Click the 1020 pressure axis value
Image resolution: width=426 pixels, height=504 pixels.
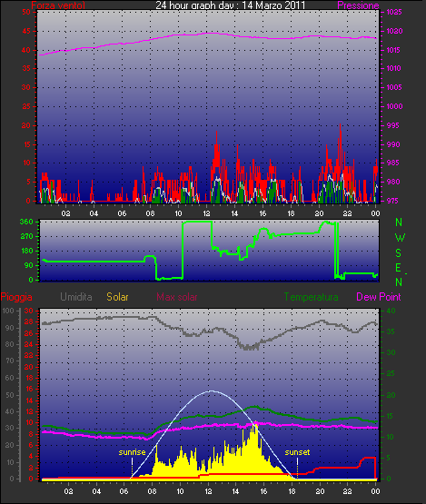tap(394, 31)
